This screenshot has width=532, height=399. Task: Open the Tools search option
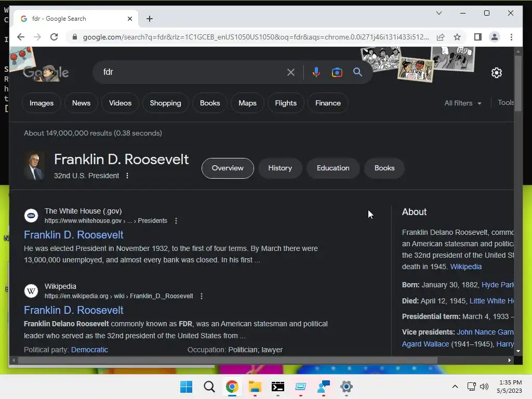pos(506,103)
